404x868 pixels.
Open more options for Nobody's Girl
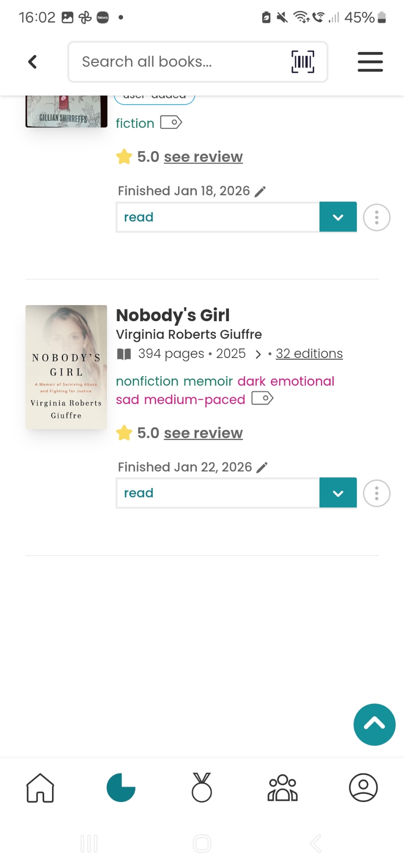coord(376,493)
